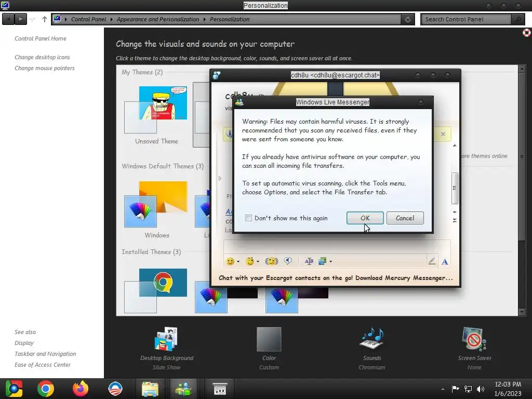Open the Store taskbar icon
532x399 pixels.
[x=220, y=389]
